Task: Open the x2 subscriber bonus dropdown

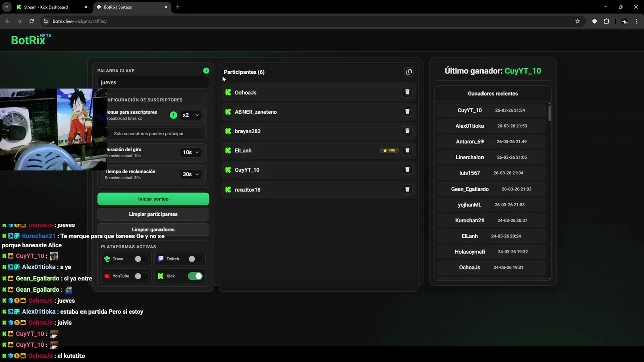Action: click(x=191, y=115)
